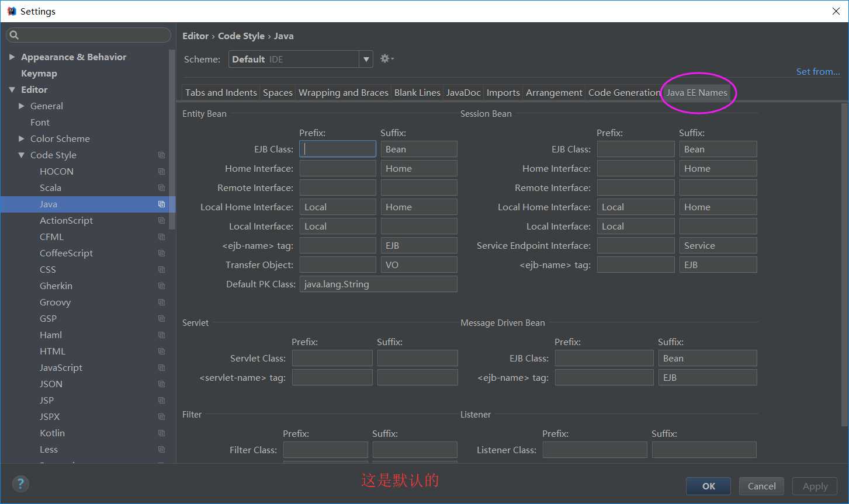Open the Blank Lines tab
This screenshot has height=504, width=849.
tap(417, 92)
